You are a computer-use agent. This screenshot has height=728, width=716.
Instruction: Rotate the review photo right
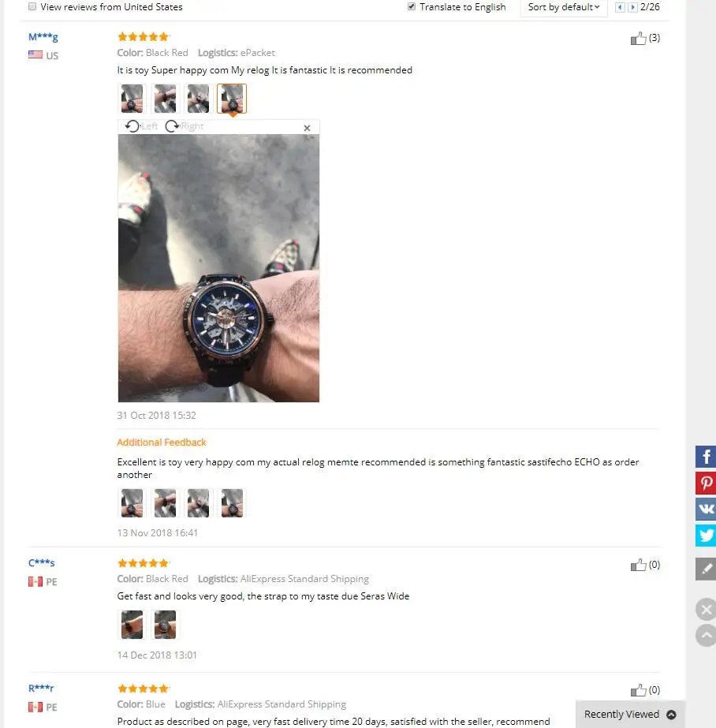(x=185, y=126)
